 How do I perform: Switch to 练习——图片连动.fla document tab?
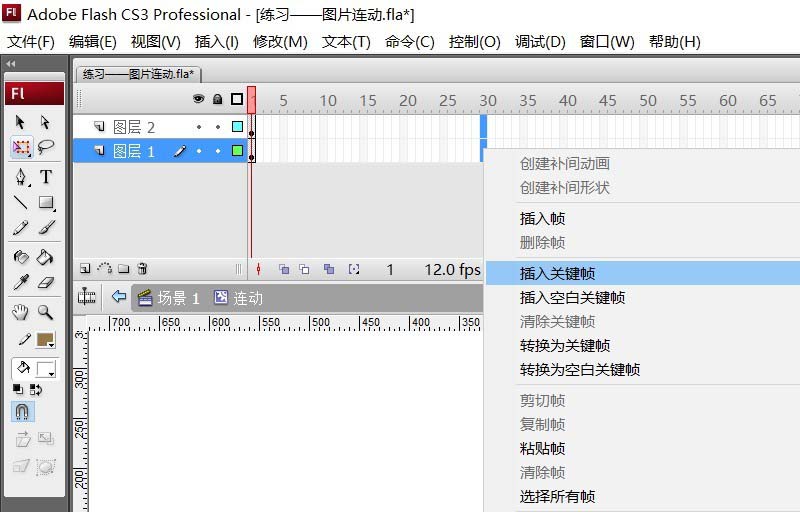[x=138, y=74]
